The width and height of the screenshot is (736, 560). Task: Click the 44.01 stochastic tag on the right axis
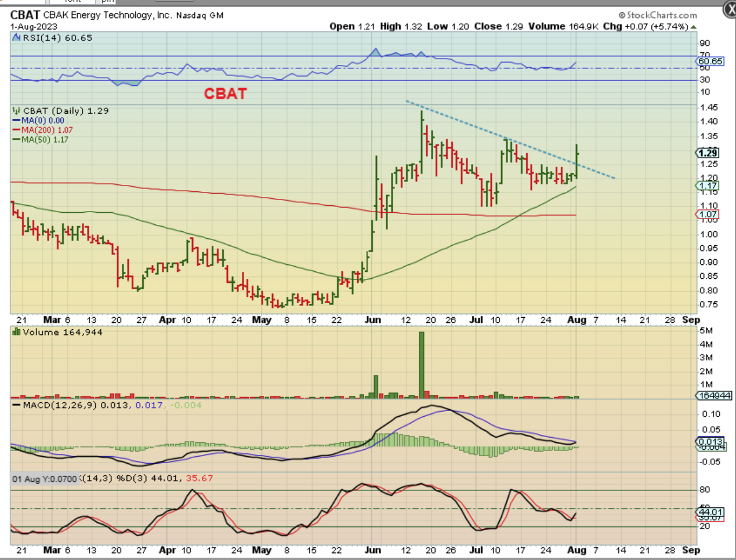tap(710, 512)
